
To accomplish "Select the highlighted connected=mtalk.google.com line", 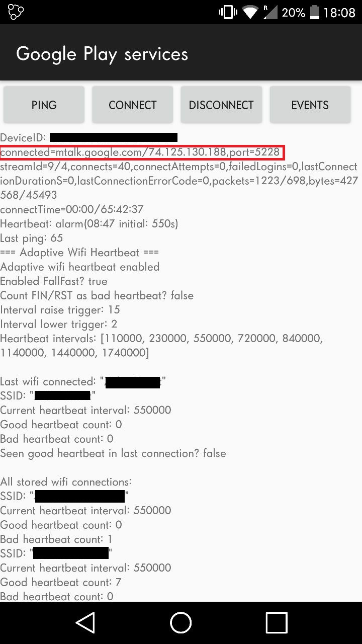I will 142,152.
